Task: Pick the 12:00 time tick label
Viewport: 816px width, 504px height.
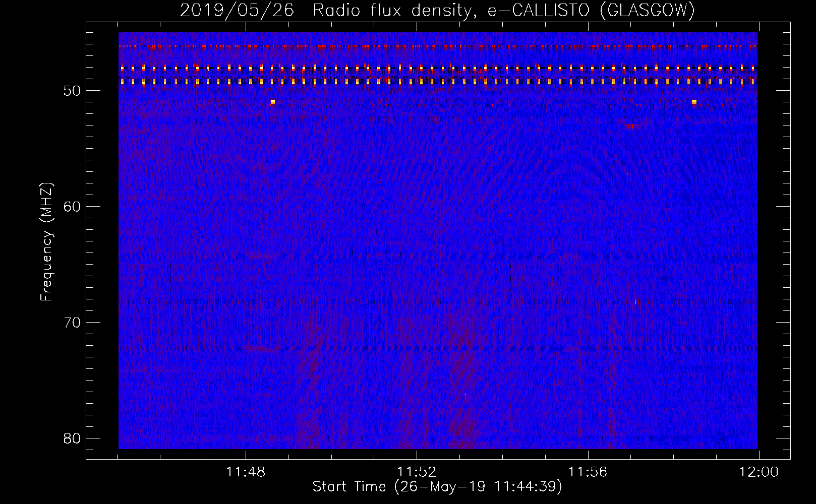Action: 759,472
